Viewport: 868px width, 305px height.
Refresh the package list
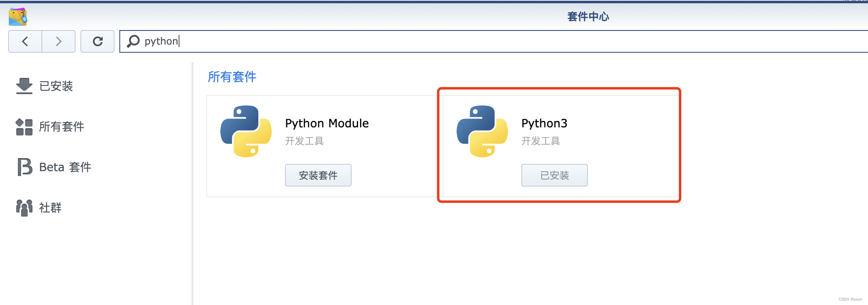click(x=97, y=41)
